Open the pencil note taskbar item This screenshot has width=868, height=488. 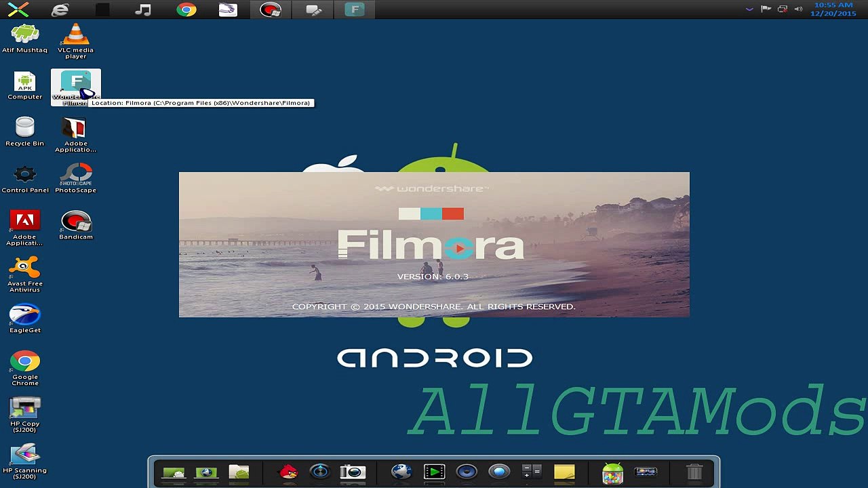click(313, 9)
